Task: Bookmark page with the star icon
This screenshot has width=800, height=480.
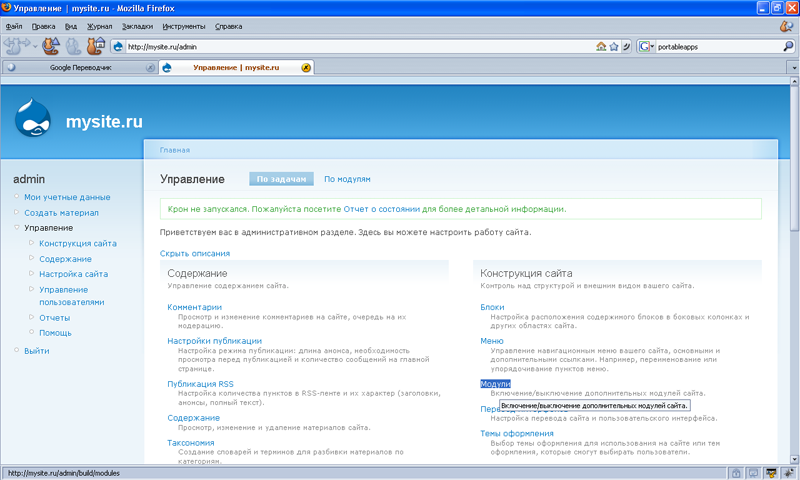Action: pyautogui.click(x=614, y=46)
